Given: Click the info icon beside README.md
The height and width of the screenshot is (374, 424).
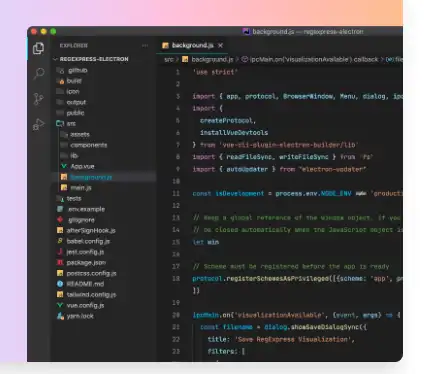Looking at the screenshot, I should [x=60, y=284].
